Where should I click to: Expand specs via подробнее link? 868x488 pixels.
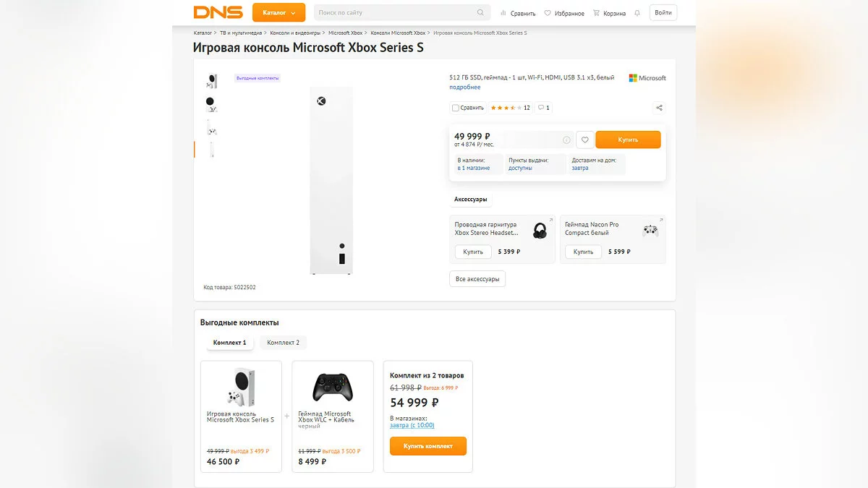click(x=464, y=87)
